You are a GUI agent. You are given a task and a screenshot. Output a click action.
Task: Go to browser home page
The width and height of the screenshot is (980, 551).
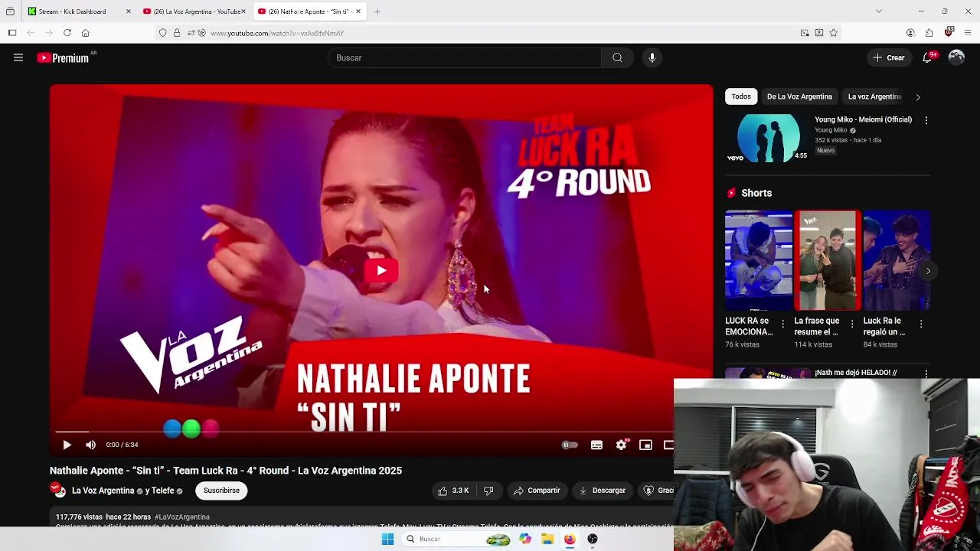pyautogui.click(x=85, y=33)
